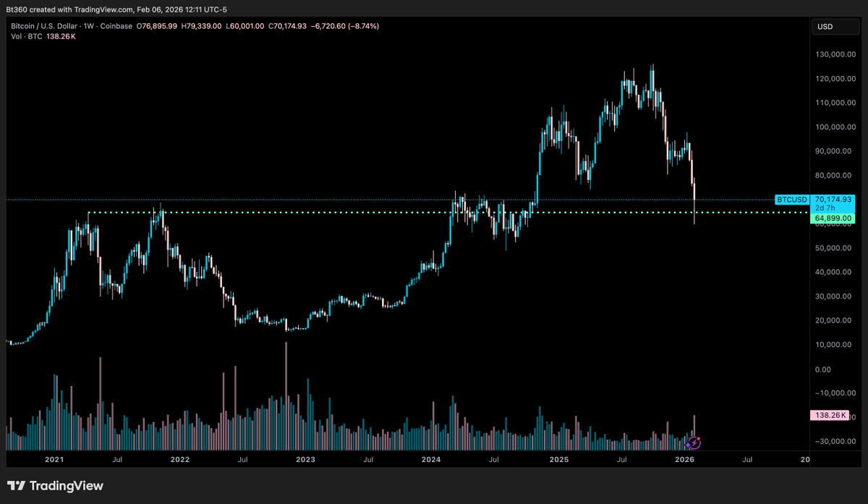Screen dimensions: 868x504
Task: Click the 2021 label on the time axis
Action: (x=54, y=459)
